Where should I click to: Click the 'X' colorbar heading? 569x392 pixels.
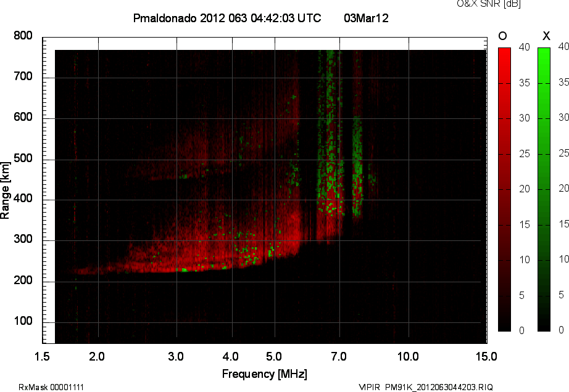(546, 36)
